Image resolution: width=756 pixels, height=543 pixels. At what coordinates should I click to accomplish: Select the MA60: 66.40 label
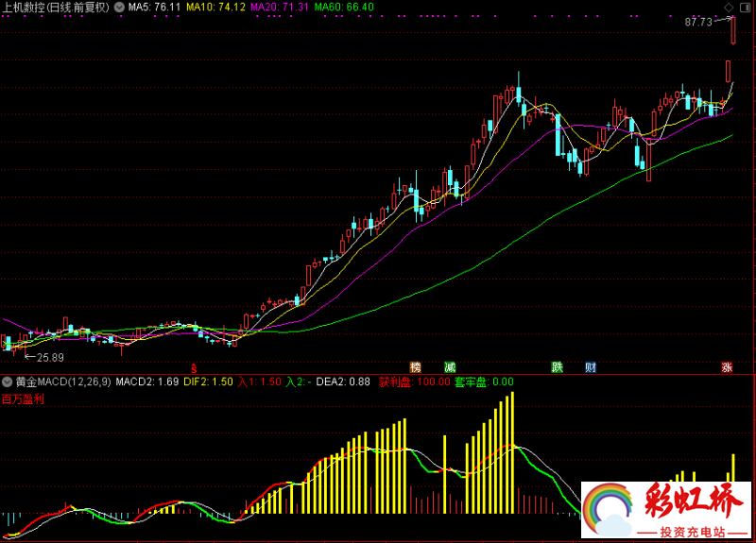click(x=344, y=8)
